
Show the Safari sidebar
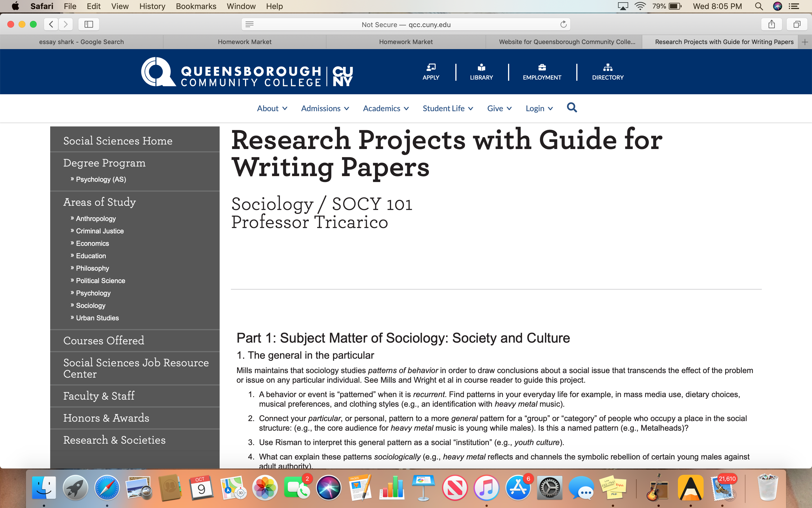point(89,24)
